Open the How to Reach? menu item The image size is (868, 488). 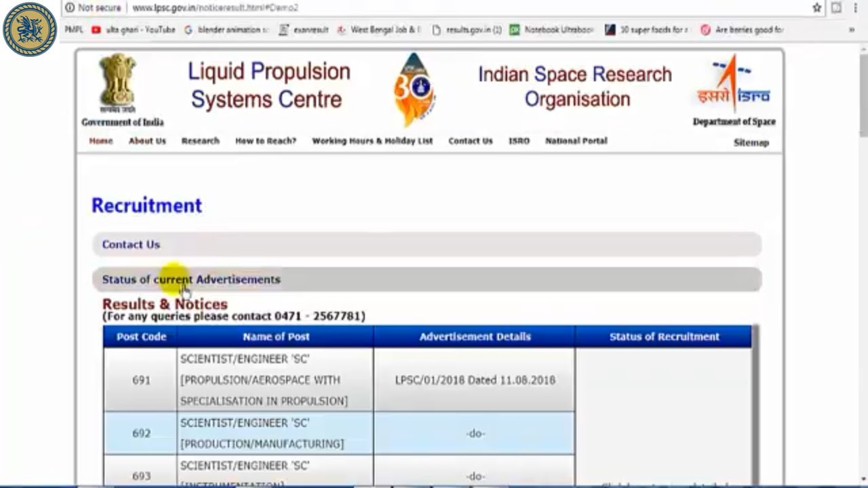point(266,141)
